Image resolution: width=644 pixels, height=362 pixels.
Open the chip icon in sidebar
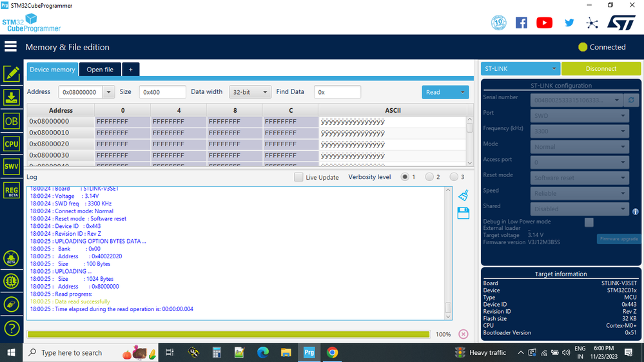(x=12, y=281)
